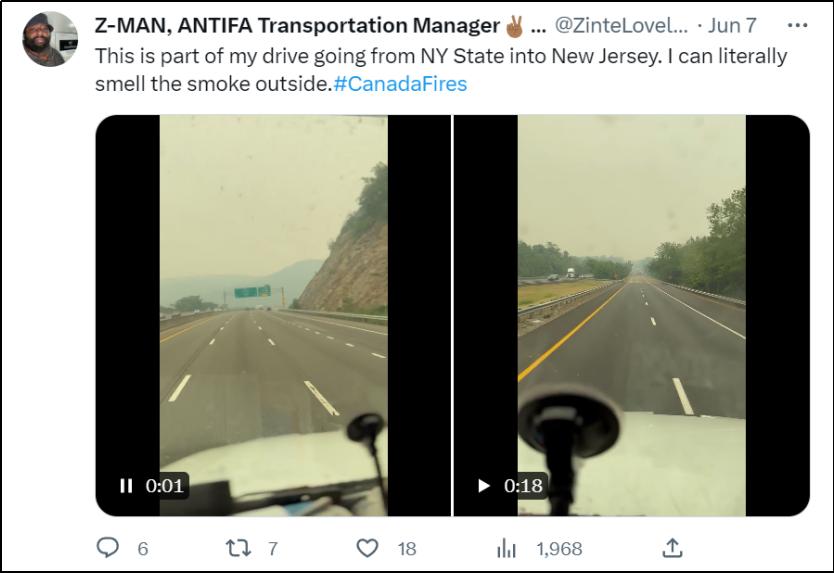Click the @ZinteLovel handle

(x=620, y=25)
